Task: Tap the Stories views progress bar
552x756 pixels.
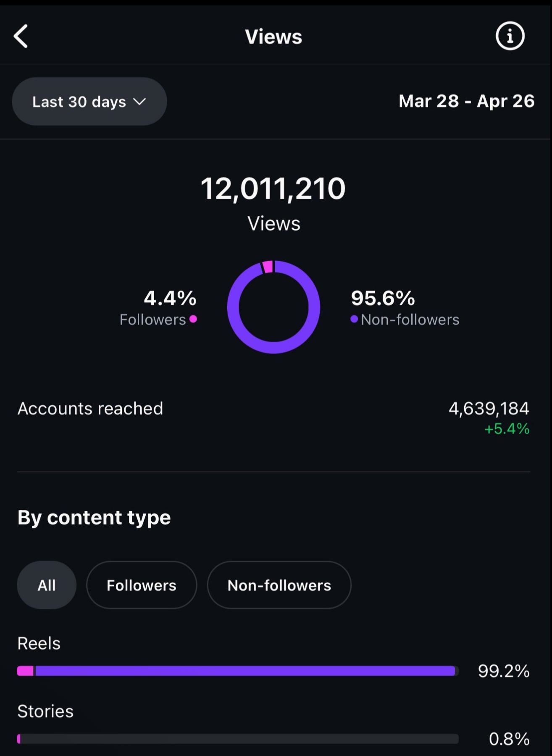Action: [237, 739]
